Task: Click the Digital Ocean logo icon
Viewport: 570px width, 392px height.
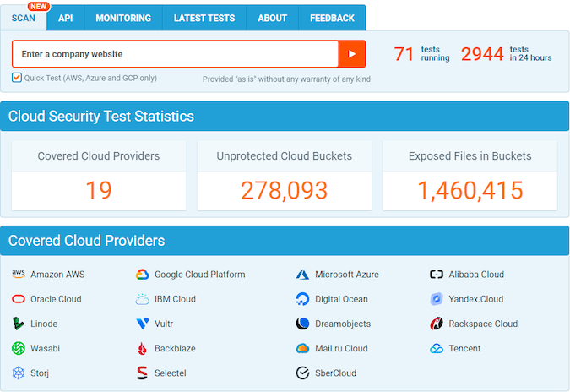Action: 303,299
